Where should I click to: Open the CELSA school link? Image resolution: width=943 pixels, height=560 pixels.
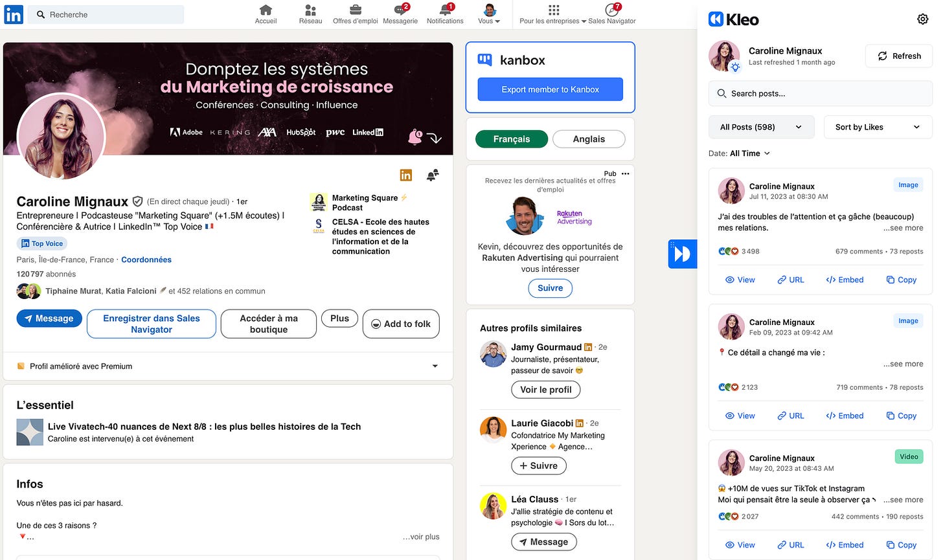point(370,236)
